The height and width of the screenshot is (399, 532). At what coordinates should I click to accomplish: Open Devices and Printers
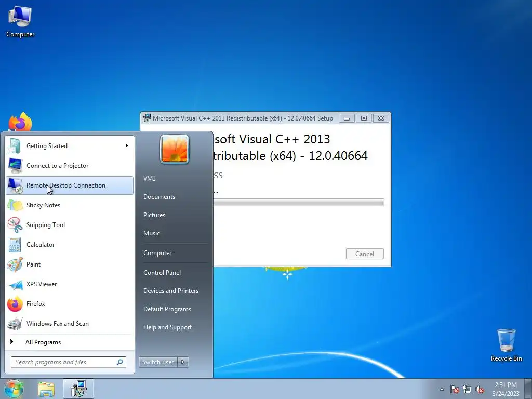tap(170, 291)
